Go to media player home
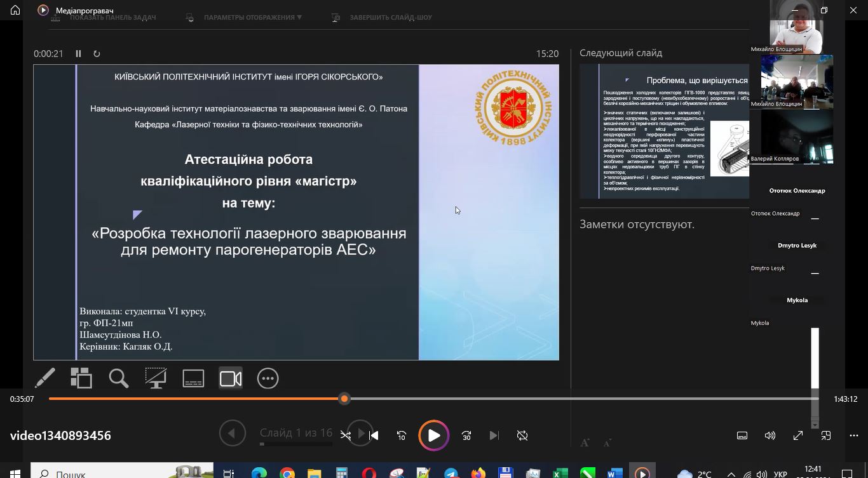This screenshot has width=868, height=478. 15,10
